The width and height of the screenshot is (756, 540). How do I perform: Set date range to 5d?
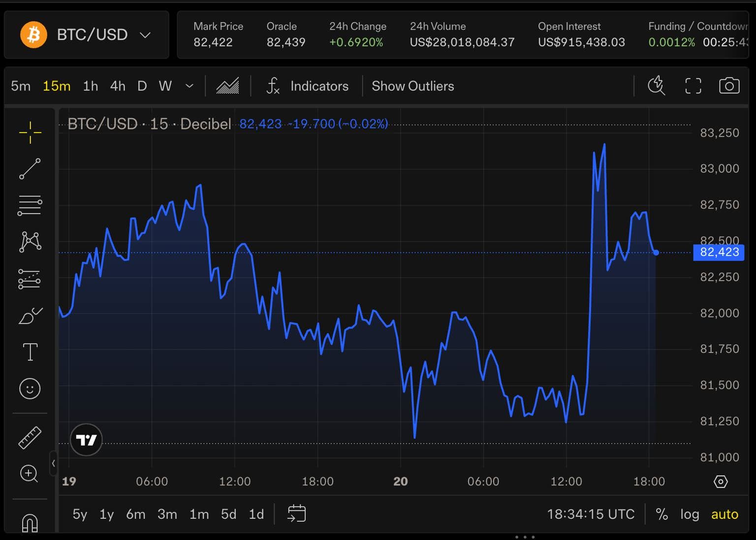pos(229,514)
